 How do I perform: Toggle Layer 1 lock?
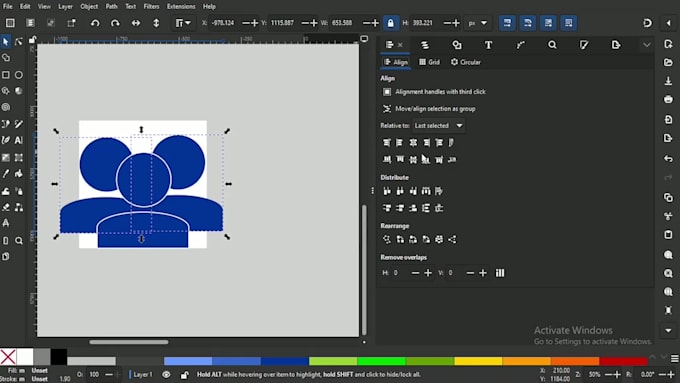pyautogui.click(x=184, y=375)
